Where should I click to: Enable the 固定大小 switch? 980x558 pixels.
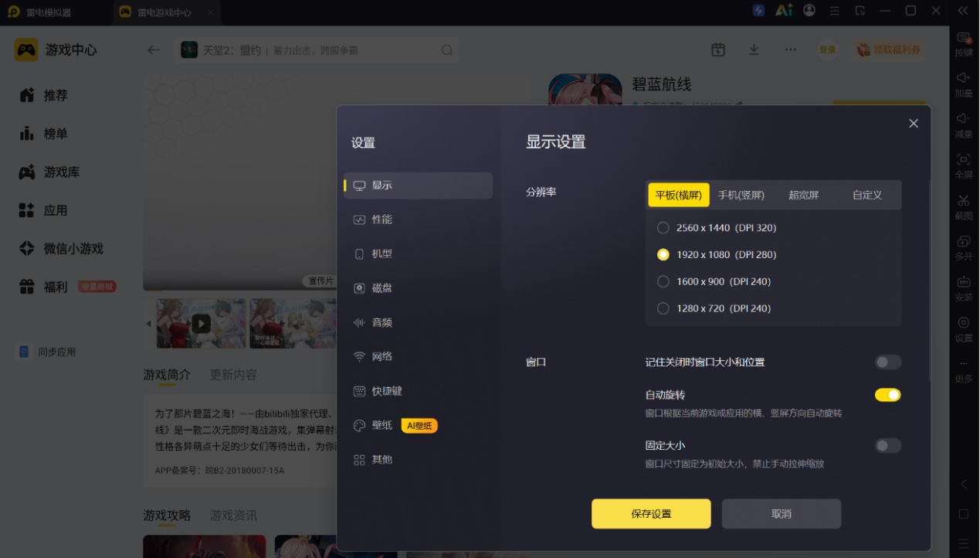pyautogui.click(x=888, y=445)
